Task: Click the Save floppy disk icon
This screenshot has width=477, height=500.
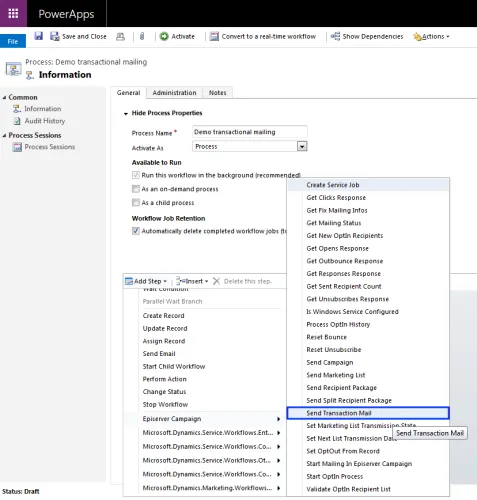Action: [39, 36]
